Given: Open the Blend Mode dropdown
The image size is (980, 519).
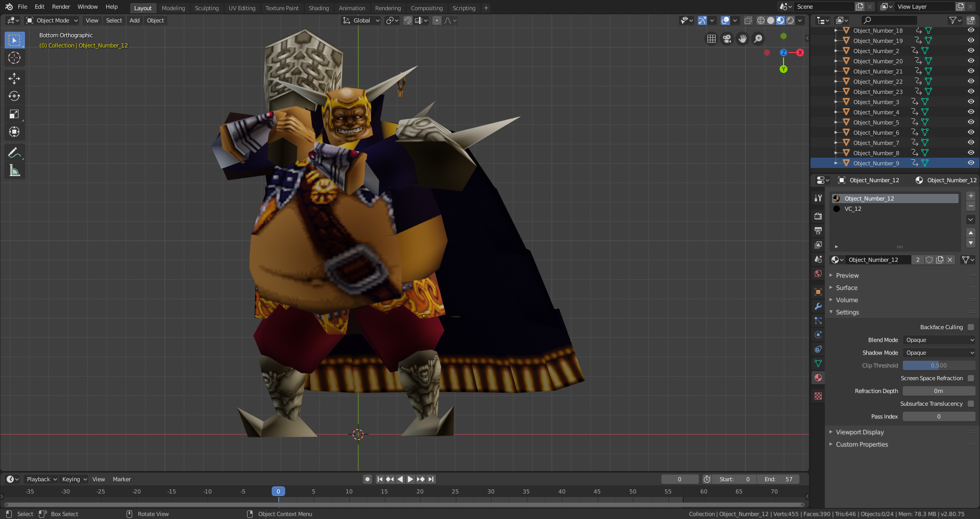Looking at the screenshot, I should click(x=939, y=340).
